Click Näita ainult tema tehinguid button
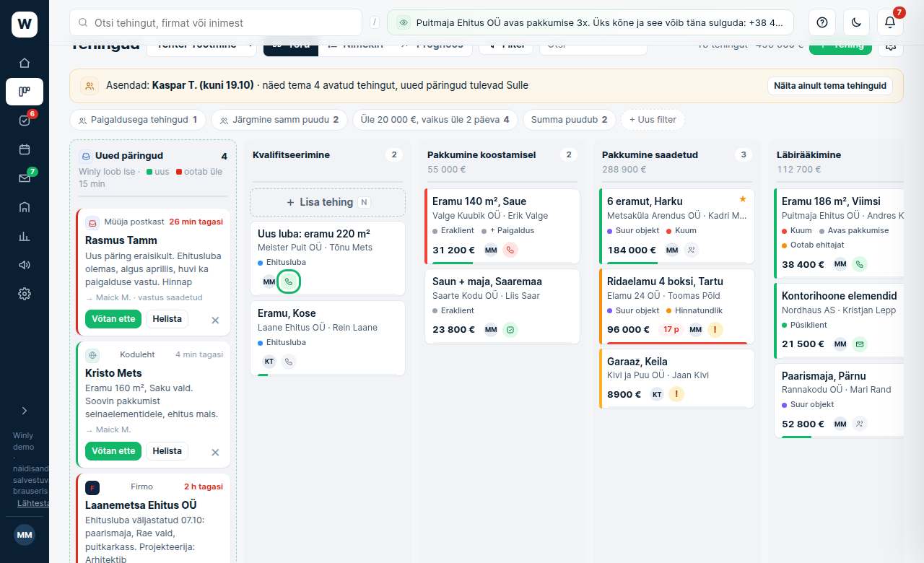Screen dimensions: 924x563 [x=830, y=86]
